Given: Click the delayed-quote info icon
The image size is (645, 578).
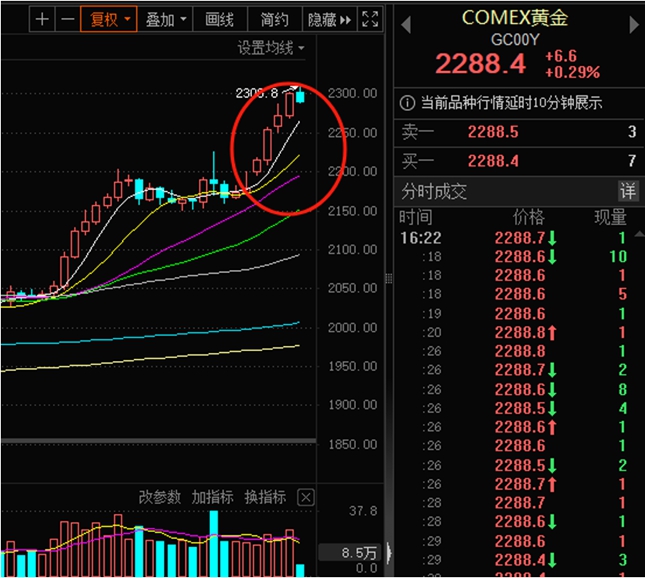Looking at the screenshot, I should [x=407, y=103].
